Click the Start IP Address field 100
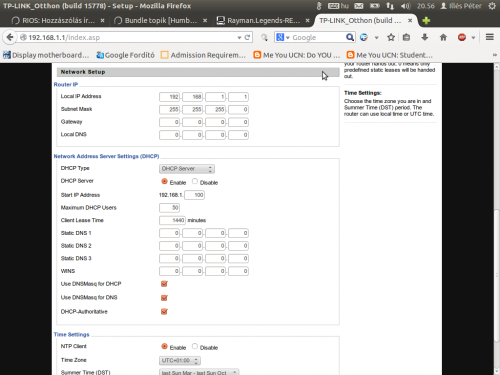This screenshot has height=375, width=500. tap(194, 195)
